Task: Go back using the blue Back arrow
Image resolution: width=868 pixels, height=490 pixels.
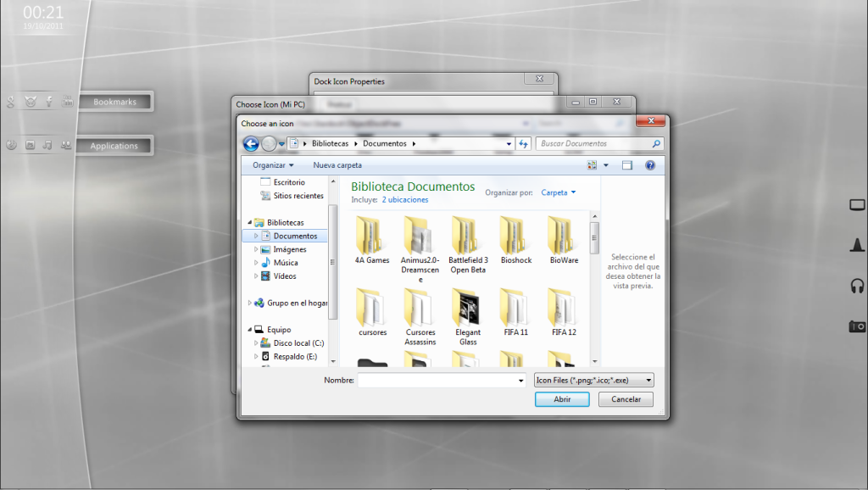Action: pos(251,144)
